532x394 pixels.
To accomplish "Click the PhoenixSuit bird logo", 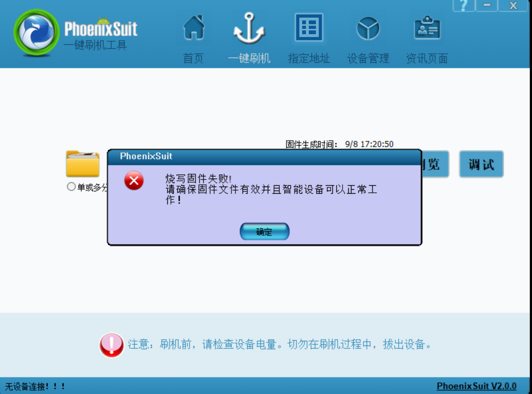I will tap(36, 33).
